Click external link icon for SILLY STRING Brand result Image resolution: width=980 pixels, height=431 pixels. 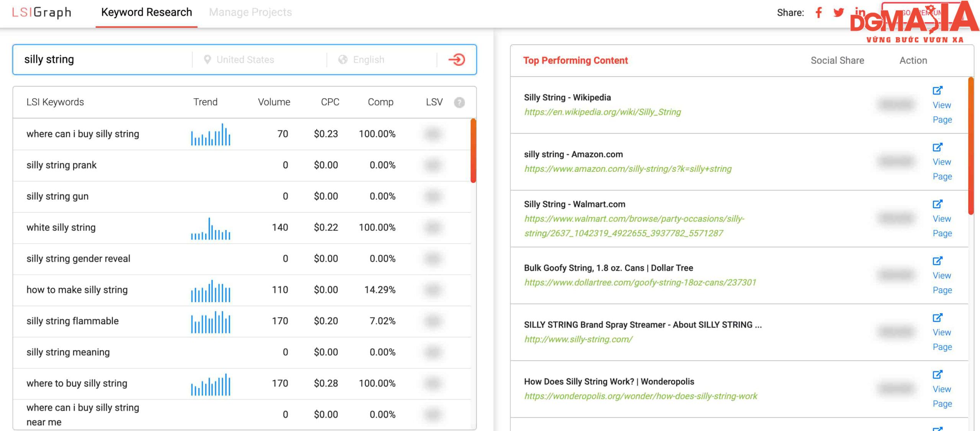[x=938, y=317]
